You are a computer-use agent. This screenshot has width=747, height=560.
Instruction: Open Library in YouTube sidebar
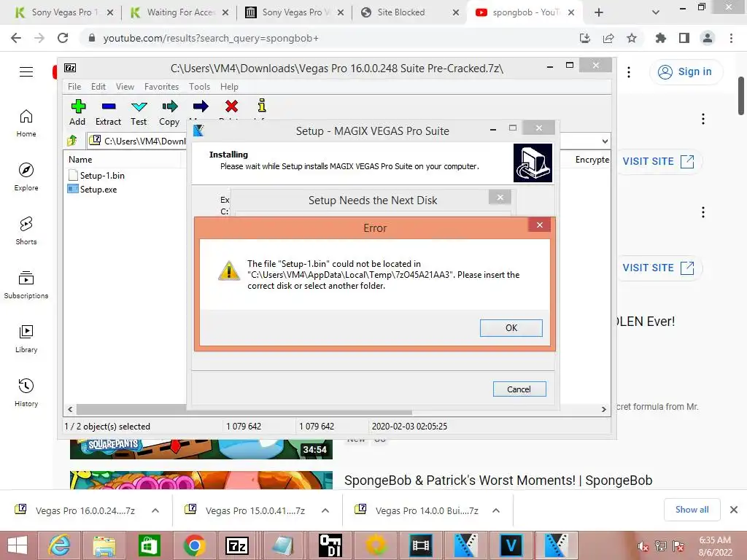(x=26, y=338)
